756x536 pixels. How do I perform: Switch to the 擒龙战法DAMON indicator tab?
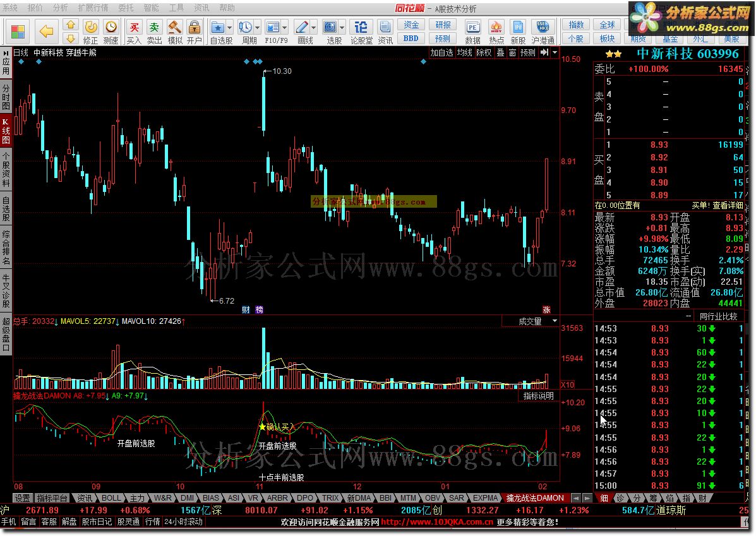click(x=535, y=498)
